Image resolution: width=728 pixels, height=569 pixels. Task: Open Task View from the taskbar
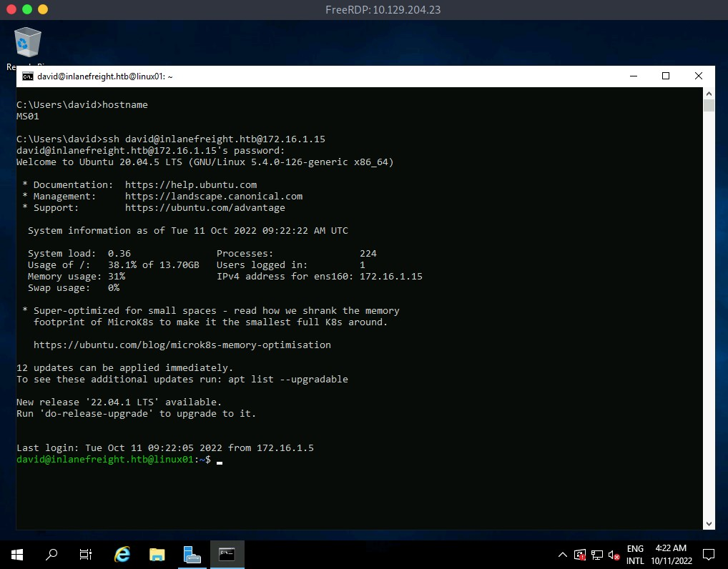pos(86,555)
